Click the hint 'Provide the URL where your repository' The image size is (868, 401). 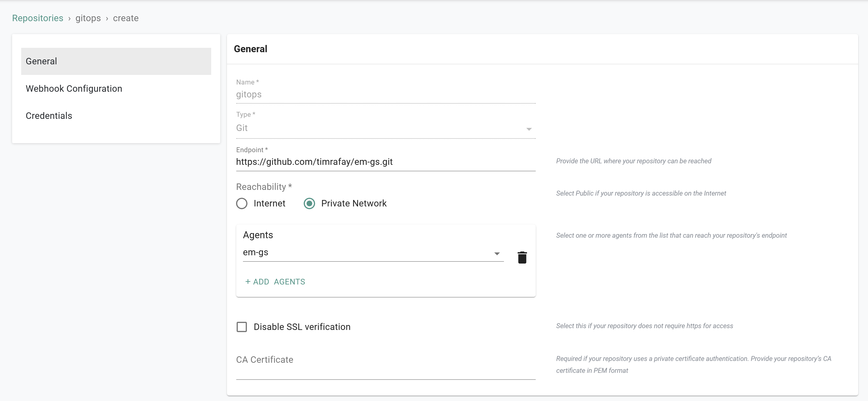click(634, 161)
